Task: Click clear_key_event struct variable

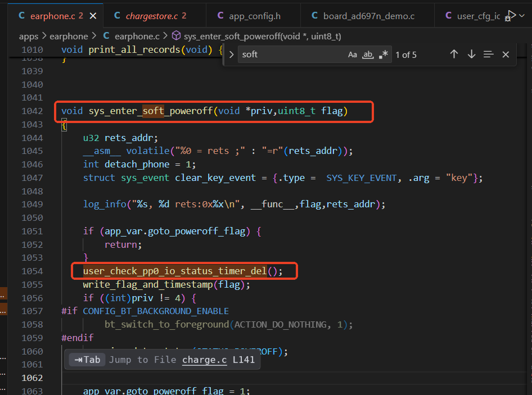Action: coord(215,178)
